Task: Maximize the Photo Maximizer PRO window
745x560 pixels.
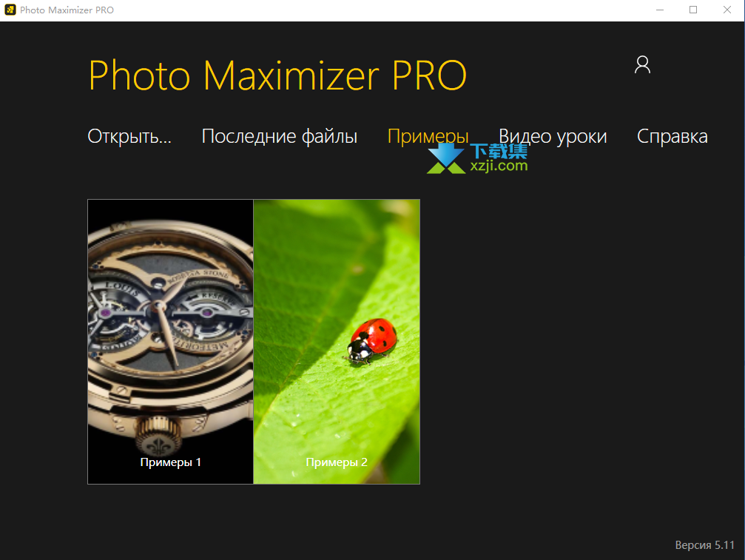Action: 693,10
